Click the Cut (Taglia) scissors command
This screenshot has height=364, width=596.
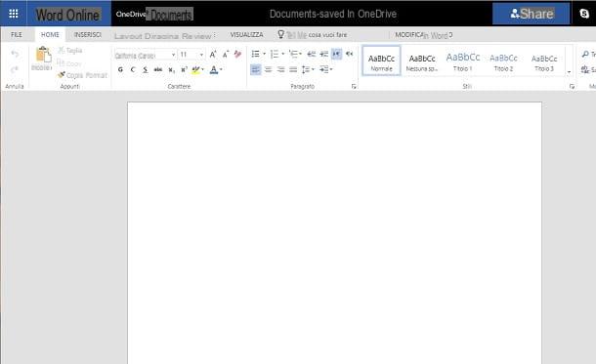point(70,50)
